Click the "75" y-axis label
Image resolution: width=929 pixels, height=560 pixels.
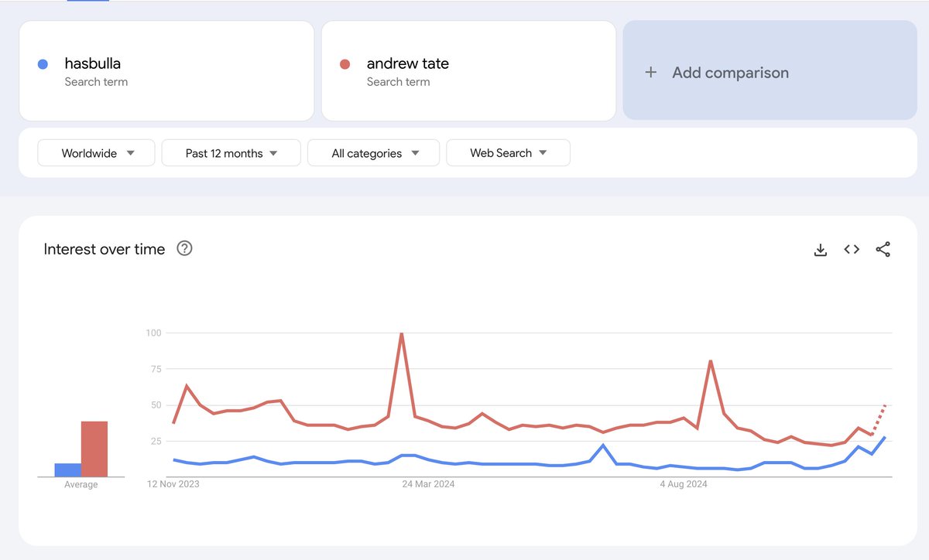[156, 369]
